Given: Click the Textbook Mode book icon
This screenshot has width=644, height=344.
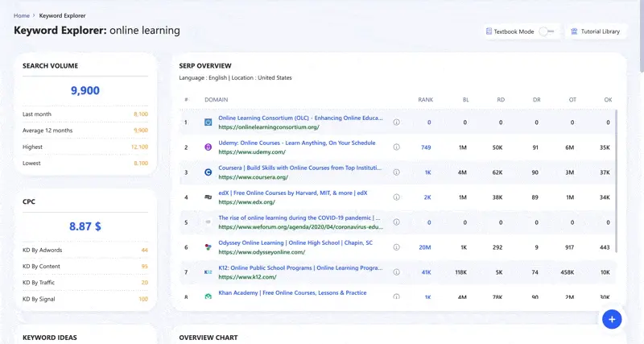Looking at the screenshot, I should [x=489, y=31].
